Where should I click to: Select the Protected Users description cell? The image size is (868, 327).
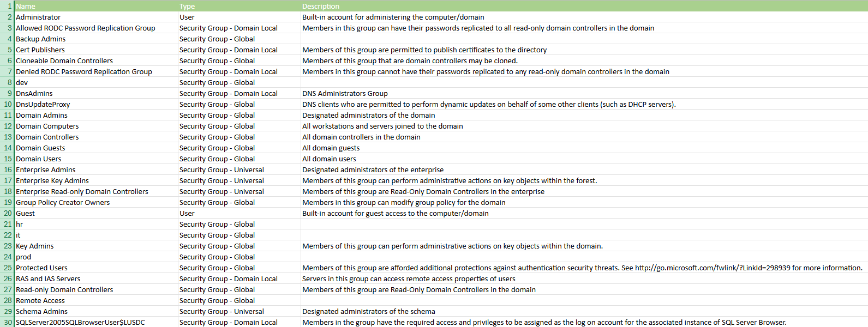(584, 268)
